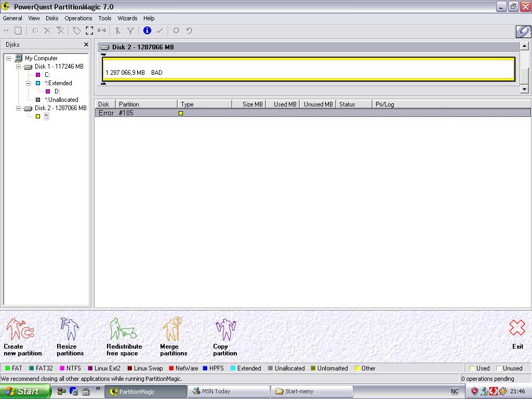Sort by the Used MB column header
This screenshot has height=399, width=532.
point(283,104)
